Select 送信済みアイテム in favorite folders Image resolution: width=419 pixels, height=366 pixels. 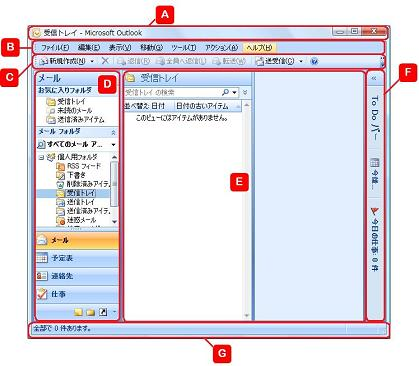(x=75, y=119)
